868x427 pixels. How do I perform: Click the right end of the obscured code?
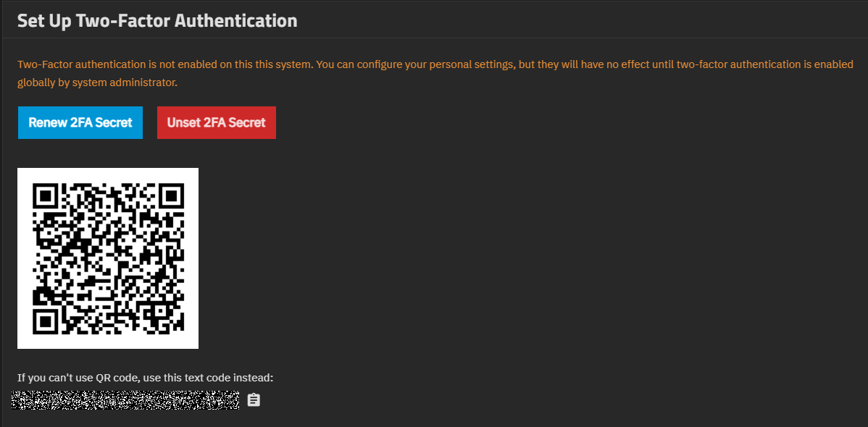pyautogui.click(x=235, y=399)
